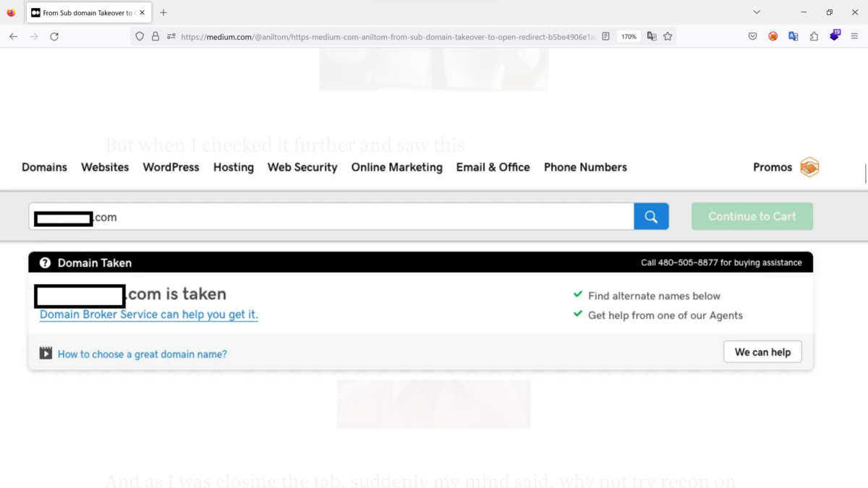This screenshot has width=868, height=488.
Task: Click the '.com is taken' heading
Action: click(176, 294)
